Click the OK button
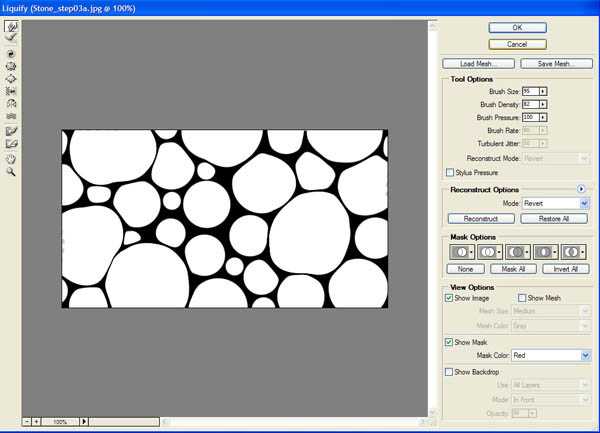Screen dimensions: 600x433 pyautogui.click(x=517, y=27)
